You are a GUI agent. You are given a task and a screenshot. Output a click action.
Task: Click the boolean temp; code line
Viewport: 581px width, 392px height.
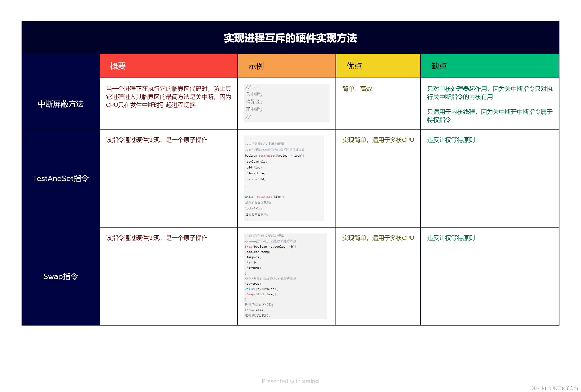click(258, 252)
